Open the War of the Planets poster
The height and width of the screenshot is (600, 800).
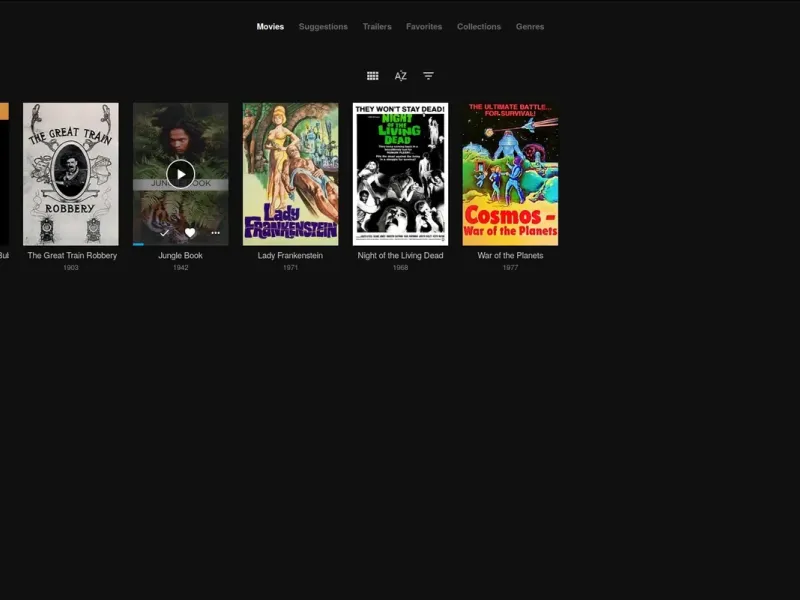click(510, 174)
